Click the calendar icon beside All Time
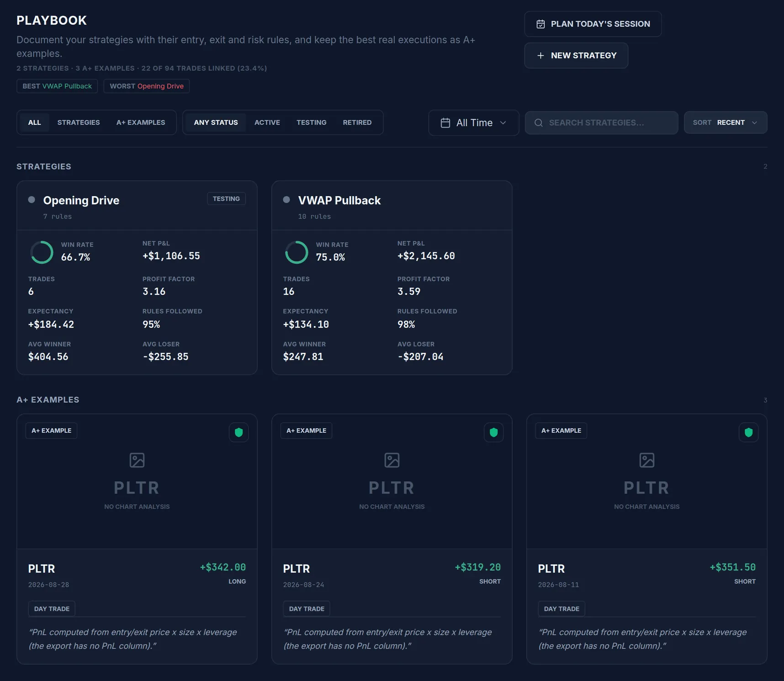This screenshot has height=681, width=784. coord(445,123)
